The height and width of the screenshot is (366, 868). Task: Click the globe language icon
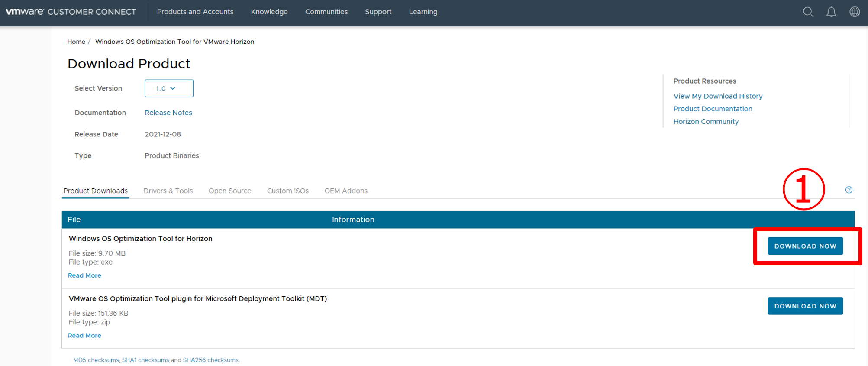tap(855, 12)
